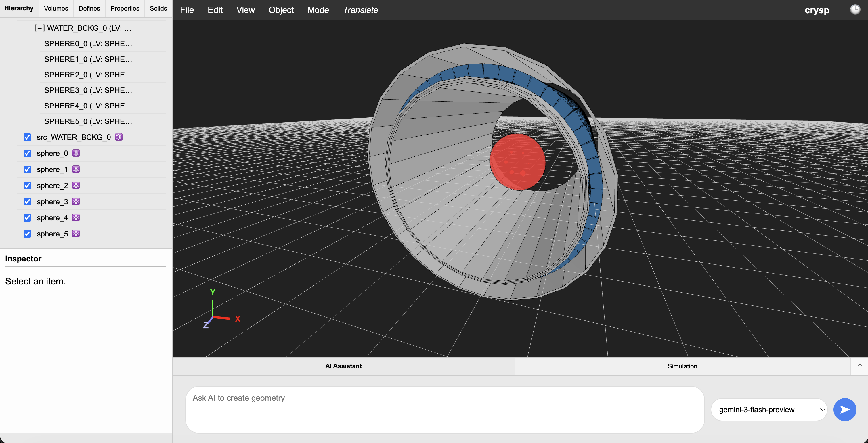Image resolution: width=868 pixels, height=443 pixels.
Task: Click the atom icon beside sphere_5
Action: (x=76, y=234)
